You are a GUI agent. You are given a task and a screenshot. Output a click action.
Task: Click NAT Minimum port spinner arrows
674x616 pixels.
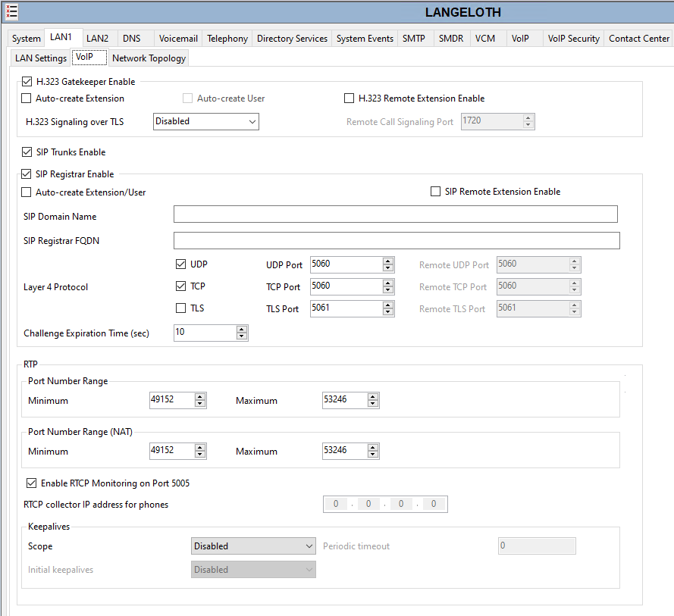[x=200, y=451]
